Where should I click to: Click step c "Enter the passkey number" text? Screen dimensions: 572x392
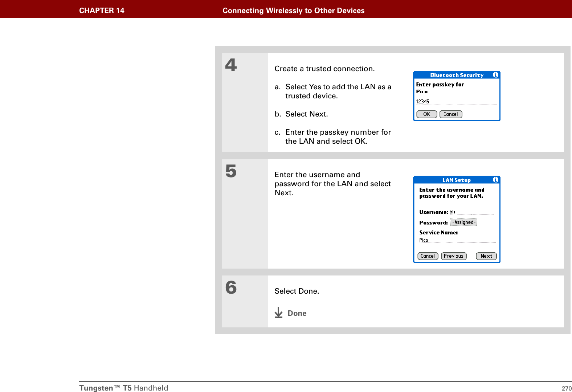[x=338, y=136]
